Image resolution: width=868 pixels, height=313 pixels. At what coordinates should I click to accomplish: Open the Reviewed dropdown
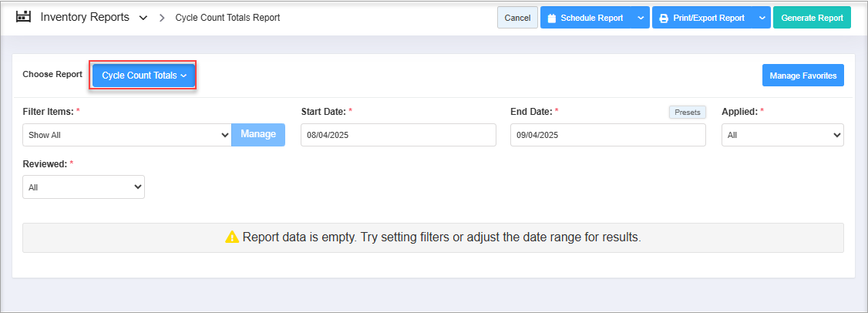pyautogui.click(x=83, y=187)
